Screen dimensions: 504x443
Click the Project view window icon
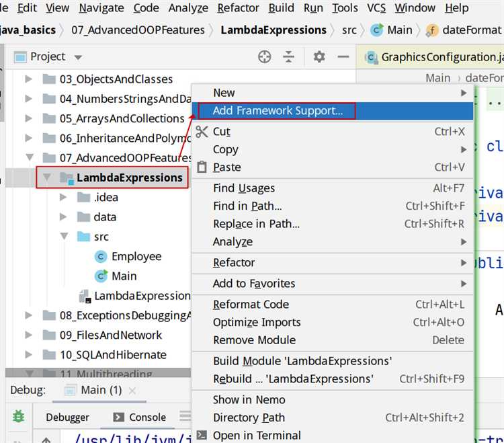pyautogui.click(x=20, y=57)
